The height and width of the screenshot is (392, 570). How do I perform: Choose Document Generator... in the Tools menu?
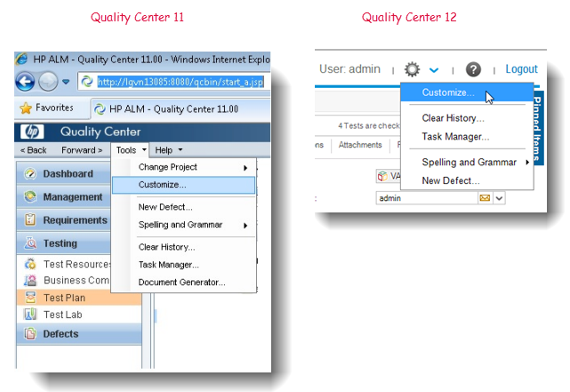pyautogui.click(x=183, y=283)
